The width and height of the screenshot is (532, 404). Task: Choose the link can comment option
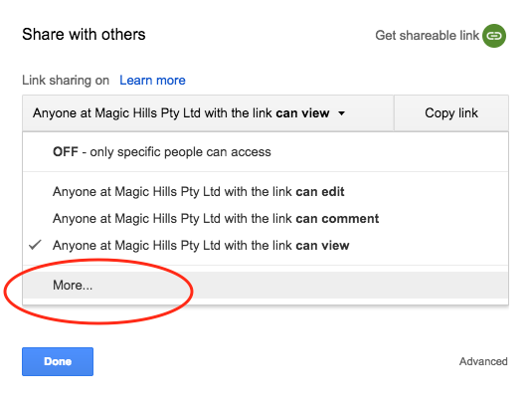[x=266, y=219]
